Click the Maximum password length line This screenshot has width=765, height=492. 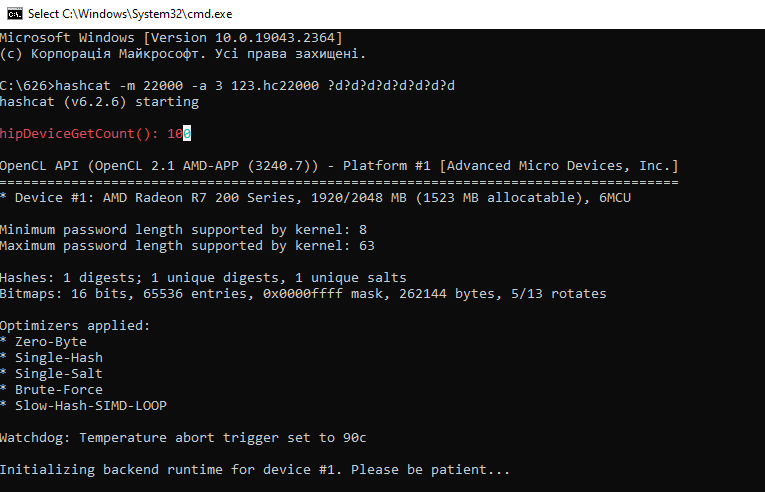click(187, 246)
